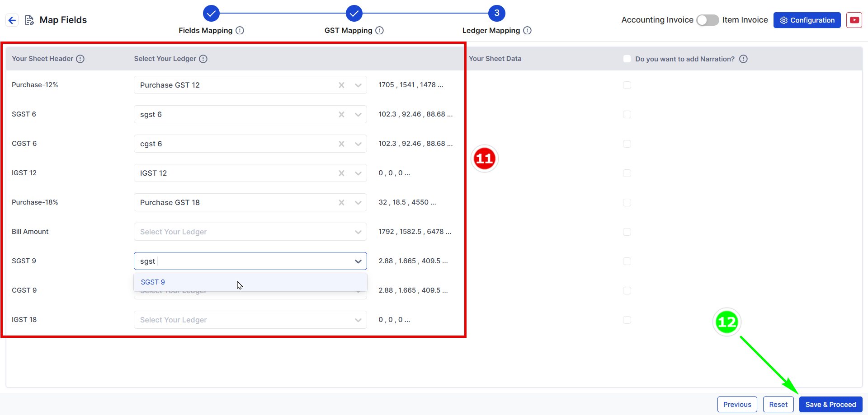The width and height of the screenshot is (868, 415).
Task: Open the Bill Amount ledger dropdown
Action: pos(250,232)
